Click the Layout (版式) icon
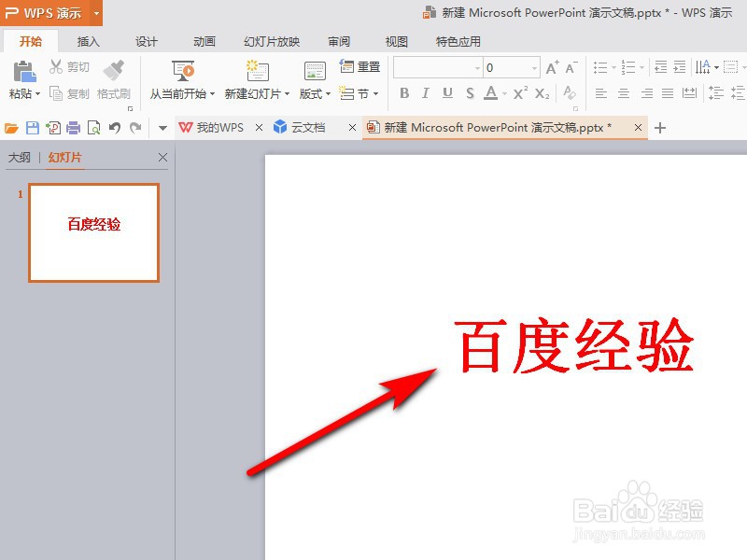The image size is (747, 560). (x=315, y=72)
